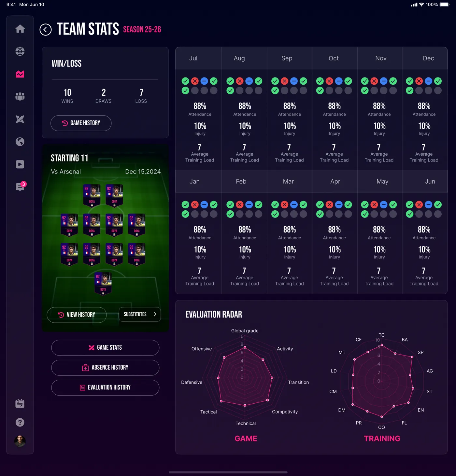Tap your profile avatar at the sidebar bottom

[20, 441]
